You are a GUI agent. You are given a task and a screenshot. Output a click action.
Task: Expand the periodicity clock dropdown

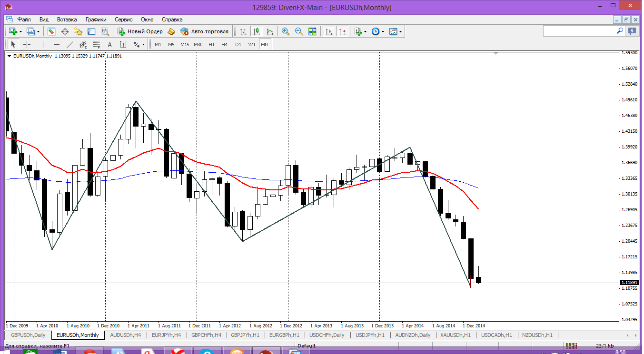[x=383, y=31]
